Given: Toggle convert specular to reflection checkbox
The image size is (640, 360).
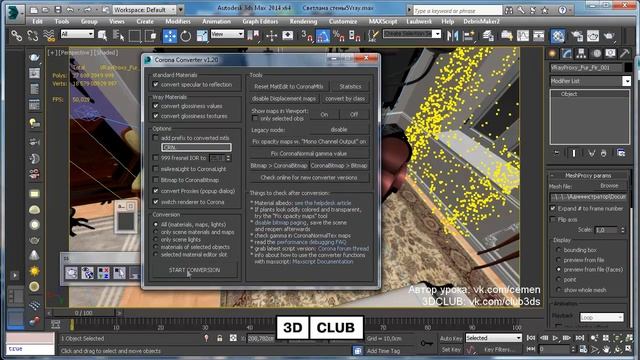Looking at the screenshot, I should click(x=156, y=84).
